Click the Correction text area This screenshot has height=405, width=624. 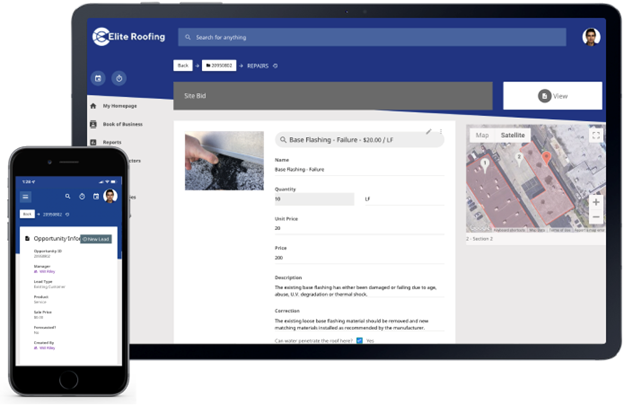tap(359, 324)
